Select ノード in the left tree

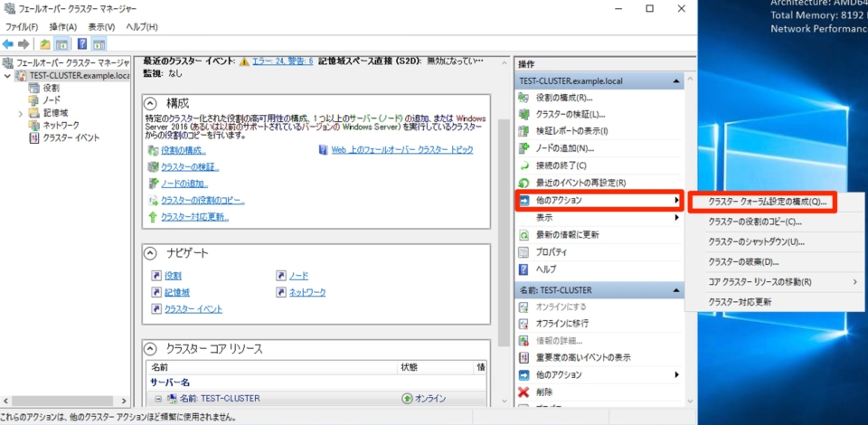click(x=52, y=100)
